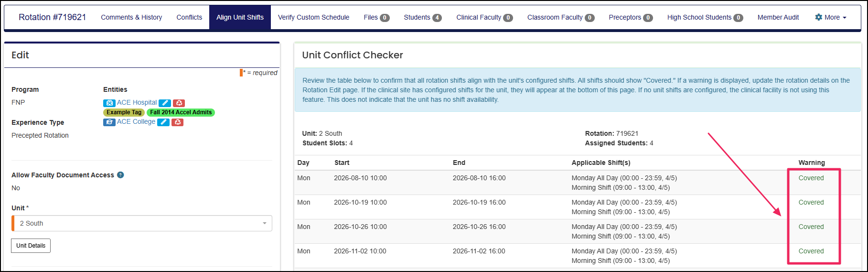Click the Day column header

pos(303,163)
